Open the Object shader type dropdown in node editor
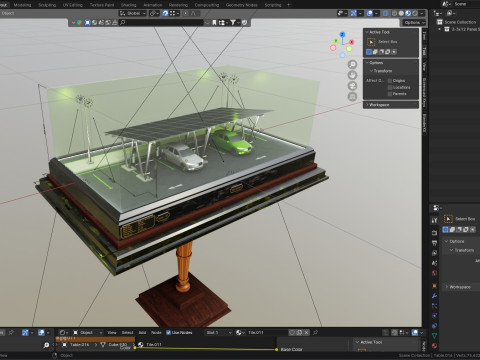 tap(87, 332)
